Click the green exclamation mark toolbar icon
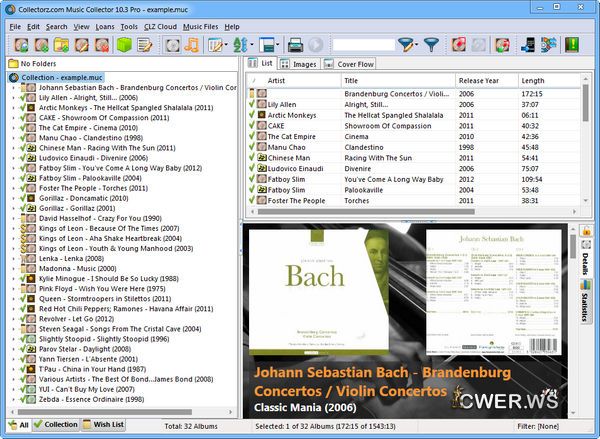600x439 pixels. tap(572, 44)
